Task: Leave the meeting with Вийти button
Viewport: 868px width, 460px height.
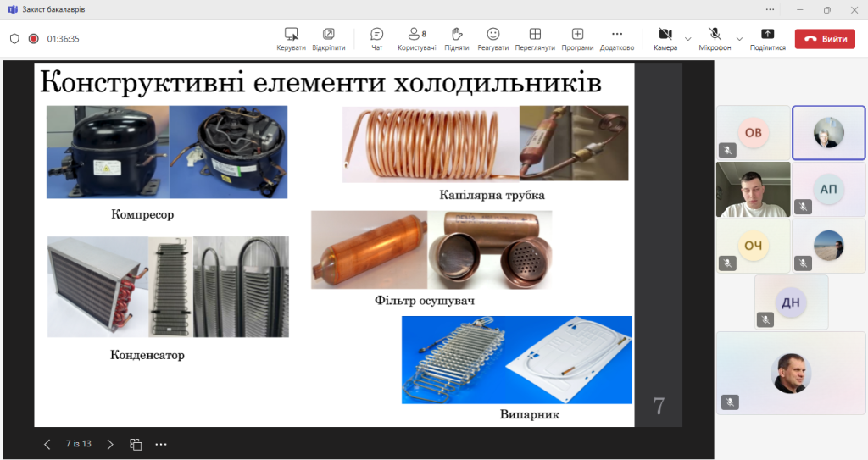Action: pyautogui.click(x=825, y=38)
